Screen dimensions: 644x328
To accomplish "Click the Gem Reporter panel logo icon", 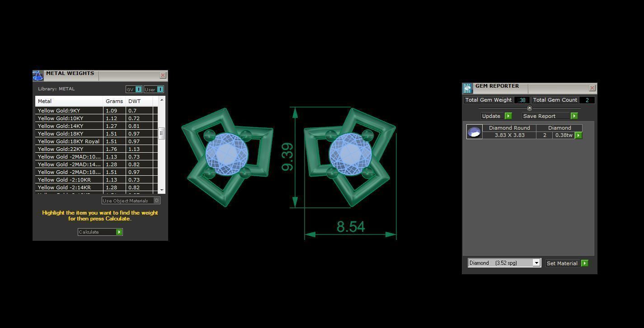I will [x=467, y=88].
